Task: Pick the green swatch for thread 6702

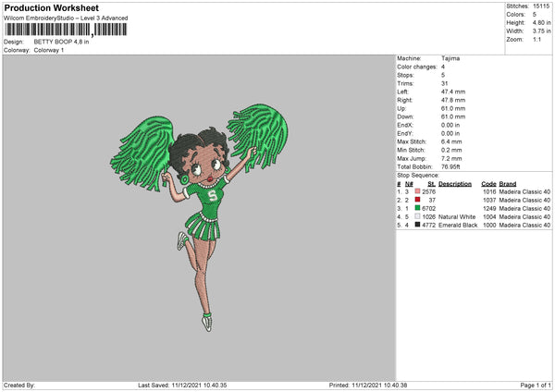Action: tap(418, 208)
